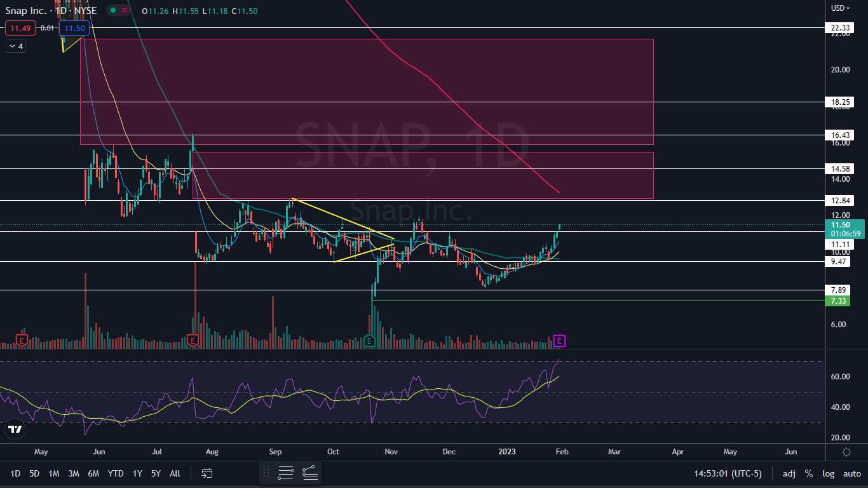Toggle log scale mode
Viewport: 868px width, 488px height.
(829, 473)
